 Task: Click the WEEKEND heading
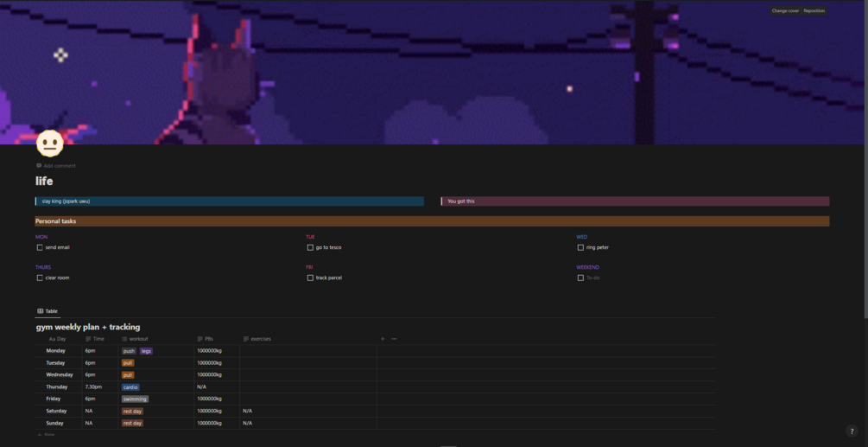click(x=588, y=267)
